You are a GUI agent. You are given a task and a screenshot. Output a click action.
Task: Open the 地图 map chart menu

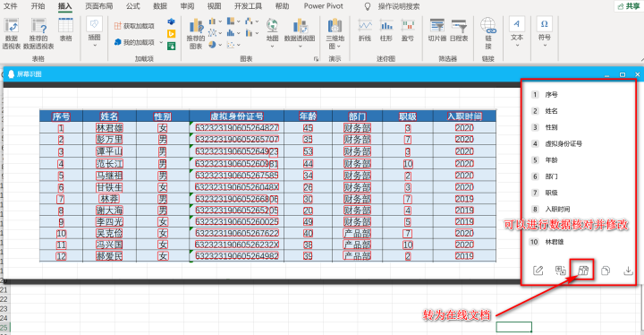272,33
